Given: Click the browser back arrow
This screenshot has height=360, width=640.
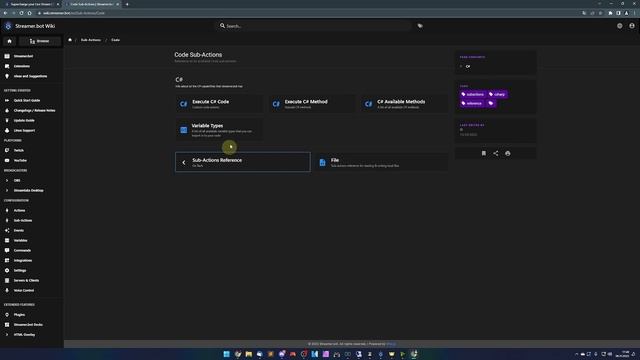Looking at the screenshot, I should coord(5,13).
